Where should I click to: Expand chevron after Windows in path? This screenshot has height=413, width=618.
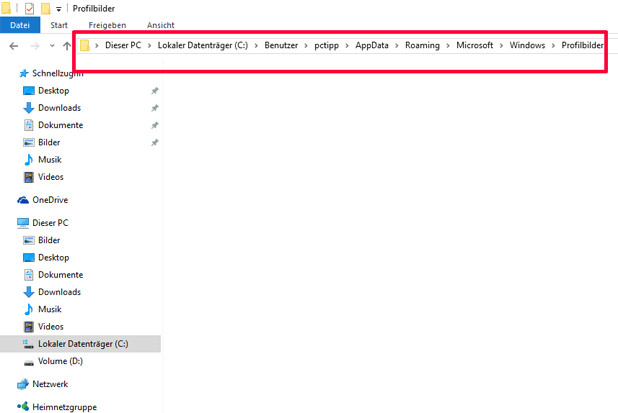coord(553,46)
